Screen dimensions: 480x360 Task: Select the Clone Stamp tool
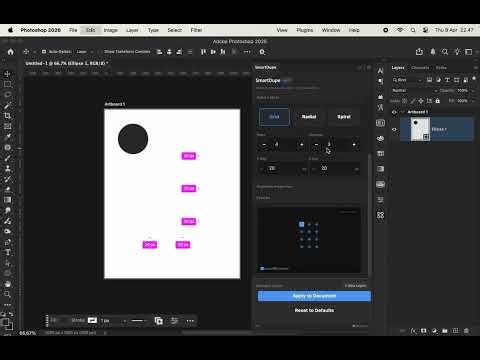[7, 168]
